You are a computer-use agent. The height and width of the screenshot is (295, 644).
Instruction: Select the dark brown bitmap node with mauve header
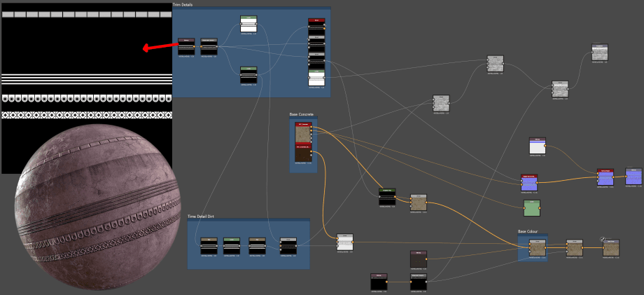(419, 259)
